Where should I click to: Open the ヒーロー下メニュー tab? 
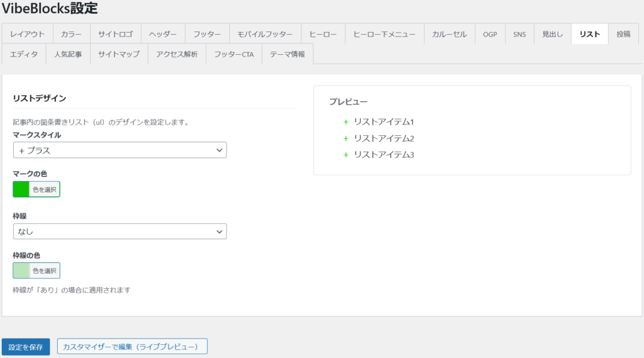click(384, 34)
